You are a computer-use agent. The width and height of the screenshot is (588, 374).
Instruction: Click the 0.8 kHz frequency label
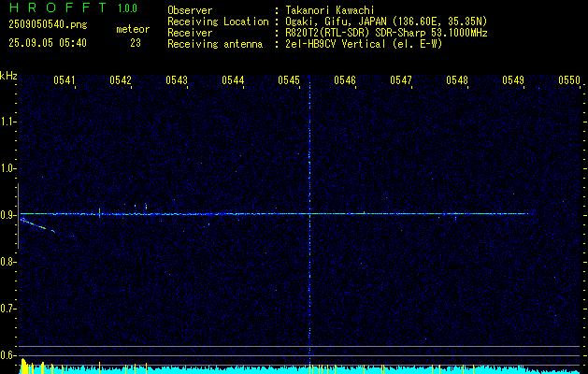point(7,262)
